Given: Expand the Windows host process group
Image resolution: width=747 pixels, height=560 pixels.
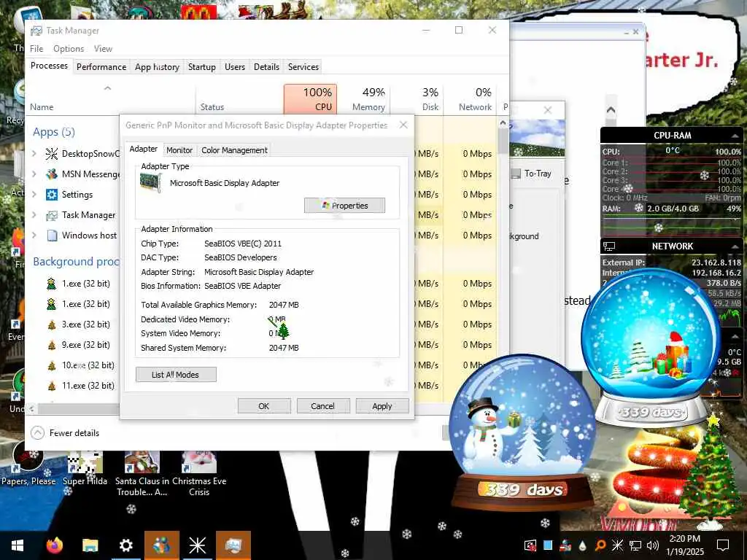Looking at the screenshot, I should 34,236.
